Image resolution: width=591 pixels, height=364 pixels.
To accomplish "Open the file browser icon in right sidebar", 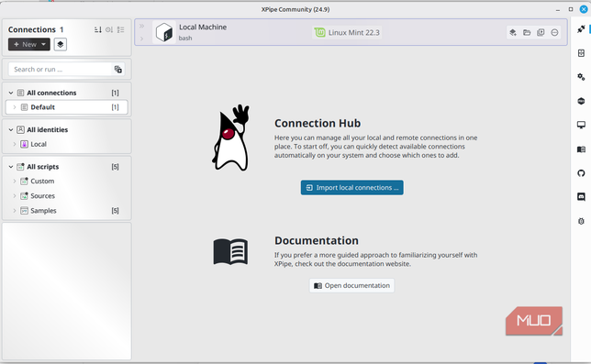I will click(581, 53).
